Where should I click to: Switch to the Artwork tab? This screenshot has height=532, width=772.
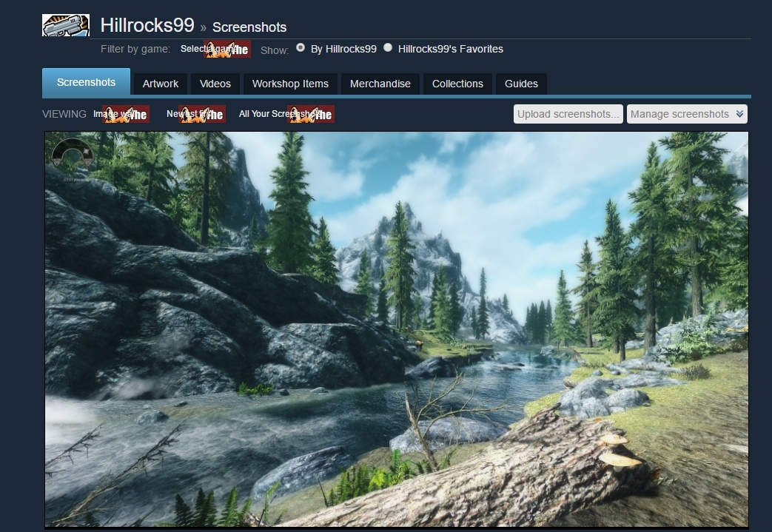(161, 84)
